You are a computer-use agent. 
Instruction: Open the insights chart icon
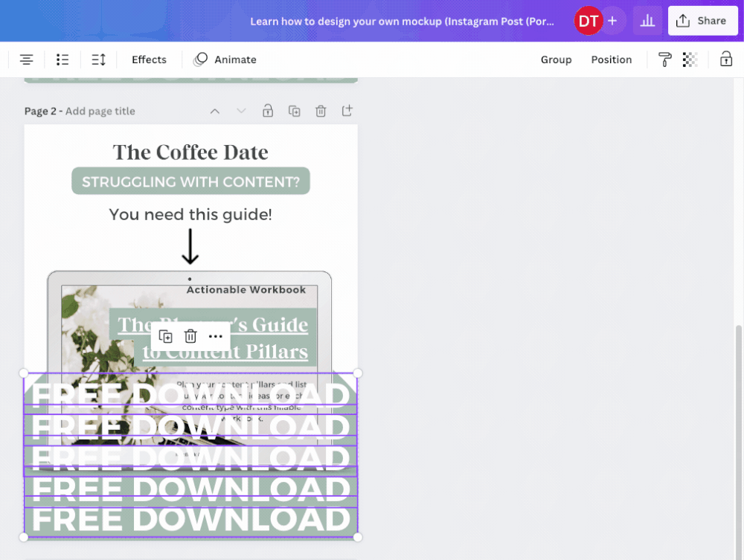647,21
